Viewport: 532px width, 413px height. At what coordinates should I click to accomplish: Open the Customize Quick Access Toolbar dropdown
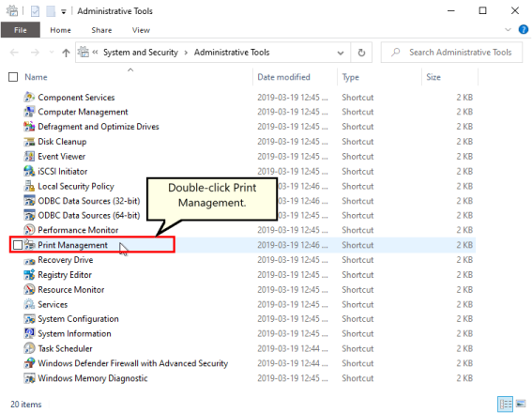pos(64,12)
